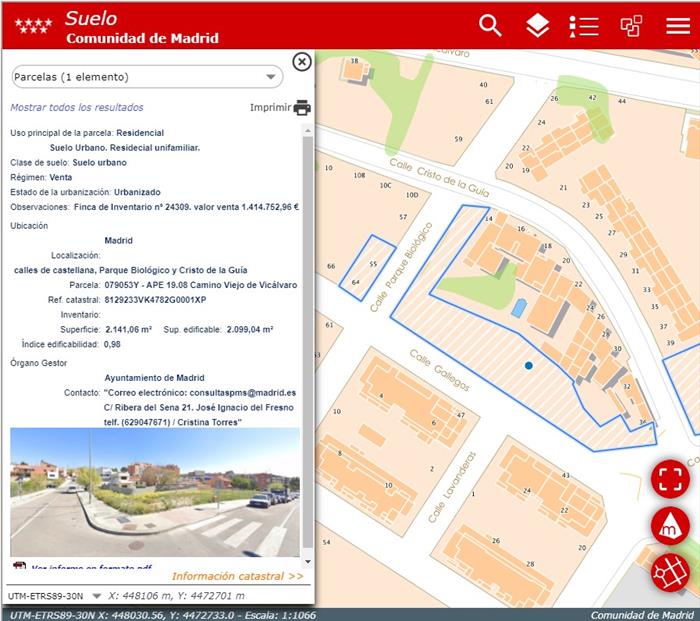
Task: Expand the Parcelas (1 elemento) dropdown
Action: coord(148,77)
